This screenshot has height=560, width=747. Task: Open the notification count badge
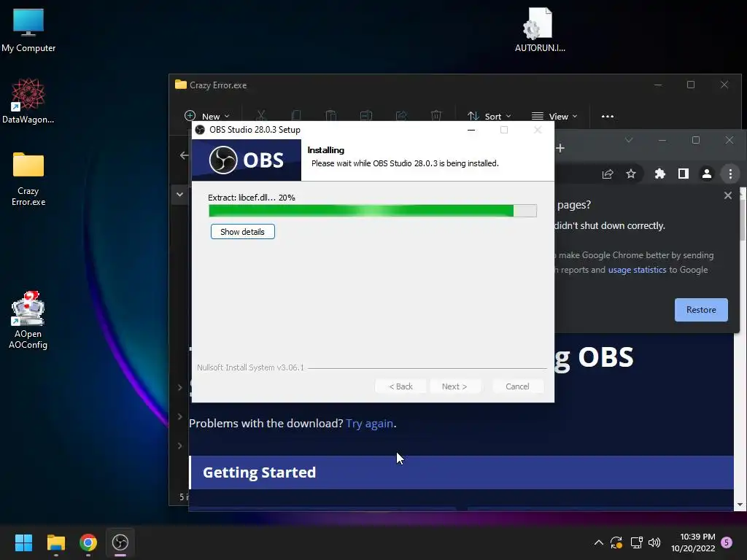tap(727, 542)
